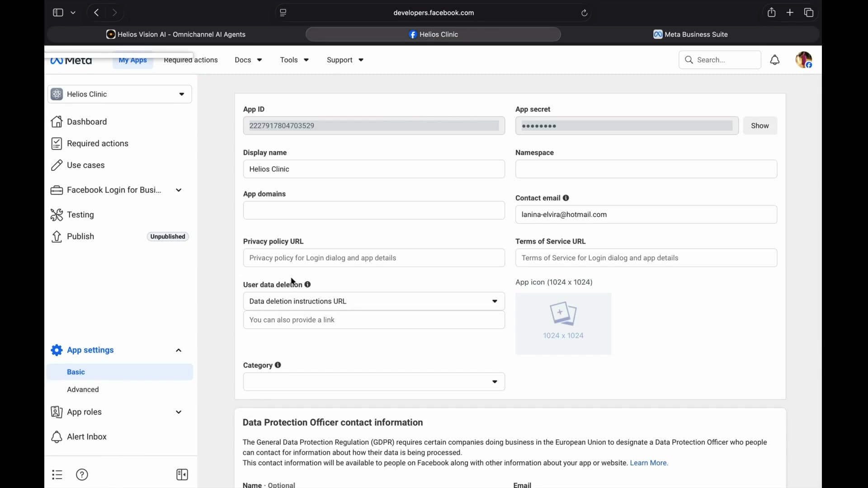Viewport: 868px width, 488px height.
Task: Switch to Helios Vision AI browser tab
Action: pos(175,34)
